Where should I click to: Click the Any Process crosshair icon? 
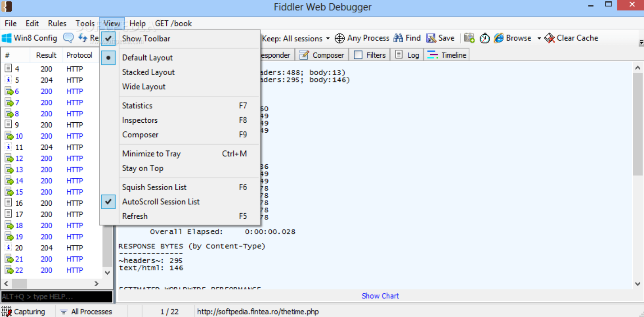[x=340, y=38]
